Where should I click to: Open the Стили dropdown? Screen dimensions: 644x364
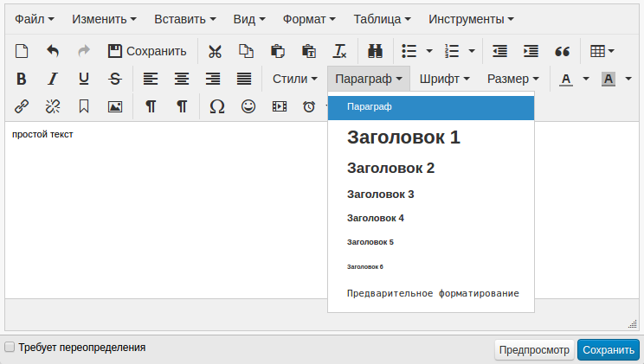tap(295, 79)
